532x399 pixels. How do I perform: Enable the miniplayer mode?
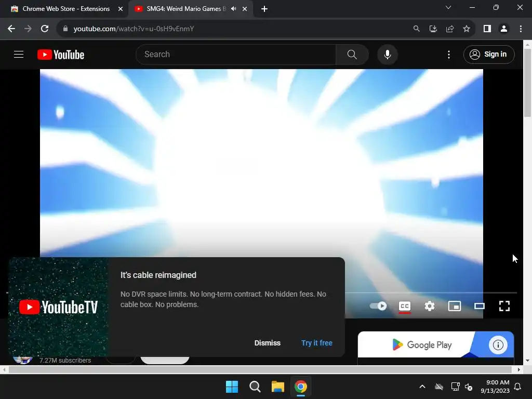click(x=454, y=306)
